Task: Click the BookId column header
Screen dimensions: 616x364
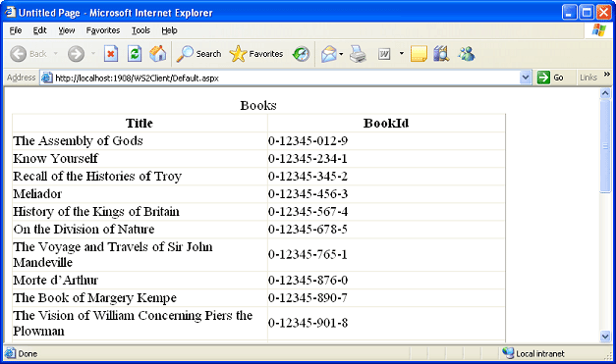Action: [x=386, y=124]
